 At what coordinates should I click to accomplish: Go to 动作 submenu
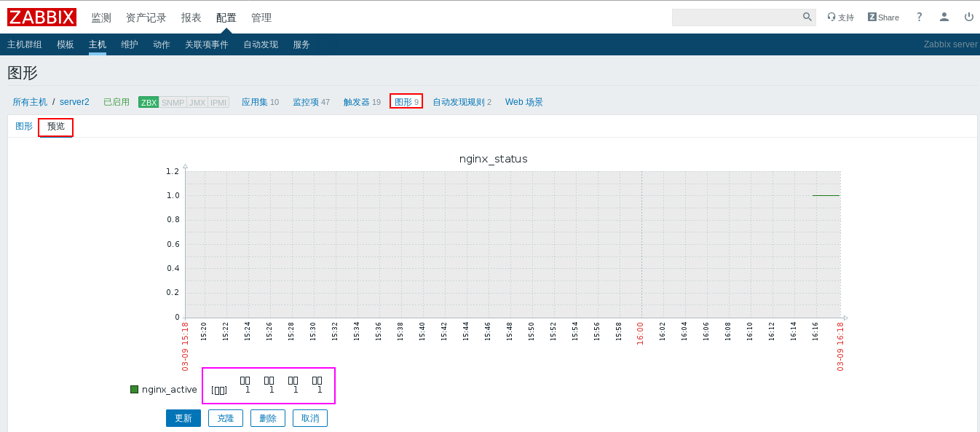click(x=162, y=44)
